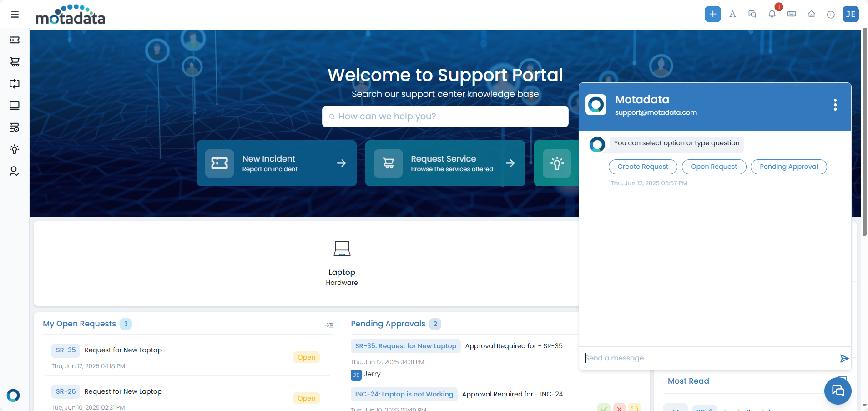Open the notifications bell icon
Image resolution: width=868 pixels, height=411 pixels.
point(772,14)
